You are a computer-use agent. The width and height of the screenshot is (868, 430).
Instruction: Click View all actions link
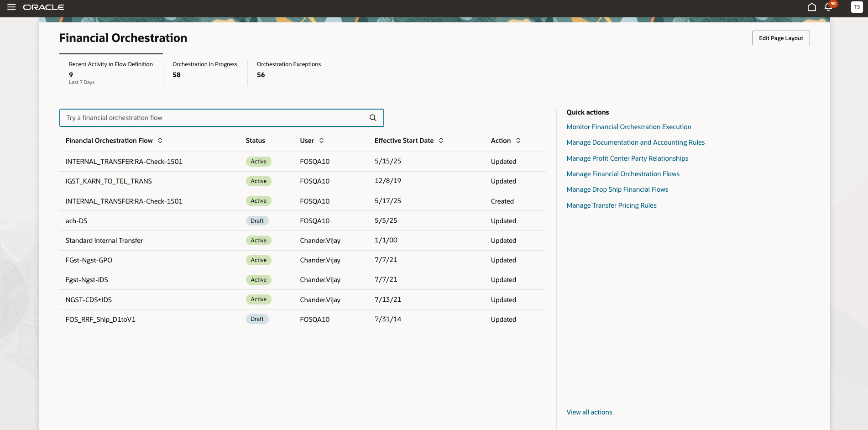pos(589,412)
